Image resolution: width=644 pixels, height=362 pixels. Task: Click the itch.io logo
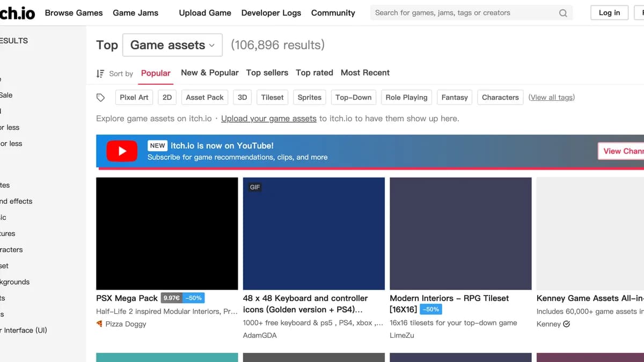pos(17,13)
